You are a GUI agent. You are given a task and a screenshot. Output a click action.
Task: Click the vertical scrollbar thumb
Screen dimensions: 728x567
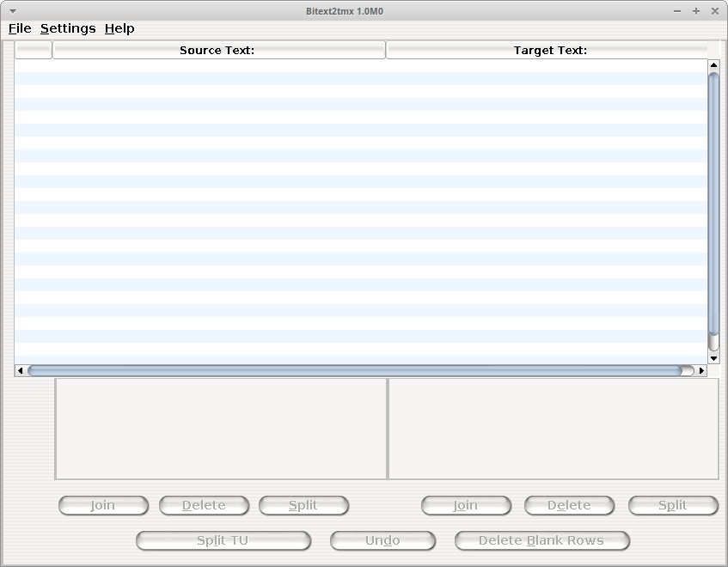[x=713, y=204]
